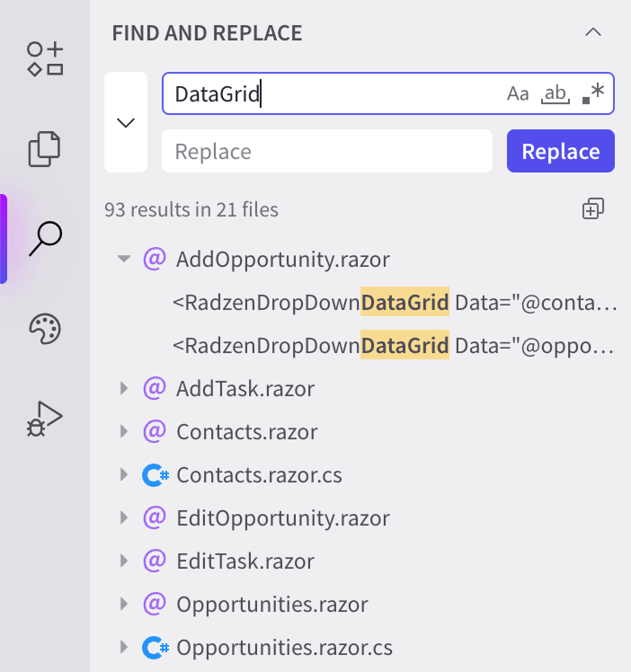Viewport: 631px width, 672px height.
Task: Collapse the replace field toggle chevron
Action: (x=126, y=122)
